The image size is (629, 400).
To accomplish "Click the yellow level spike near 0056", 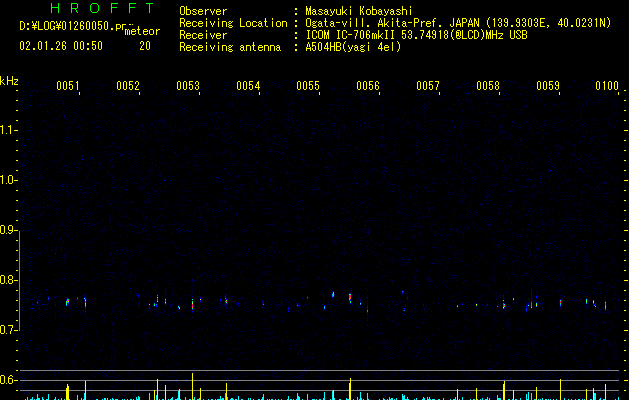I will (350, 389).
